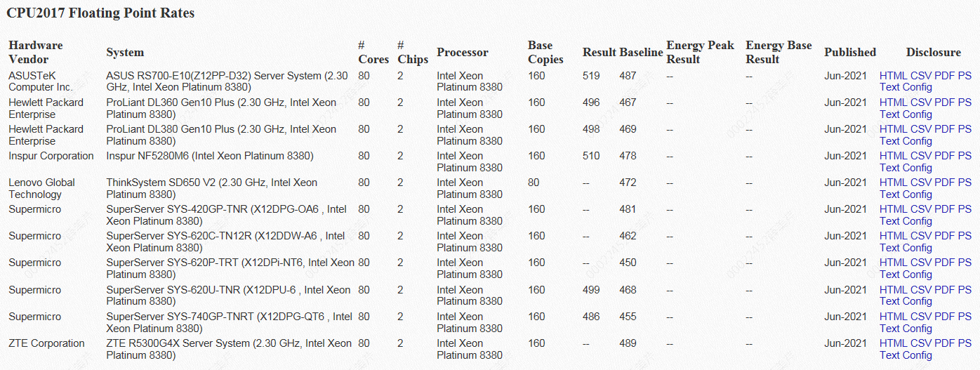View Text disclosure for Inspur NF5280M6
This screenshot has height=370, width=980.
click(x=889, y=168)
